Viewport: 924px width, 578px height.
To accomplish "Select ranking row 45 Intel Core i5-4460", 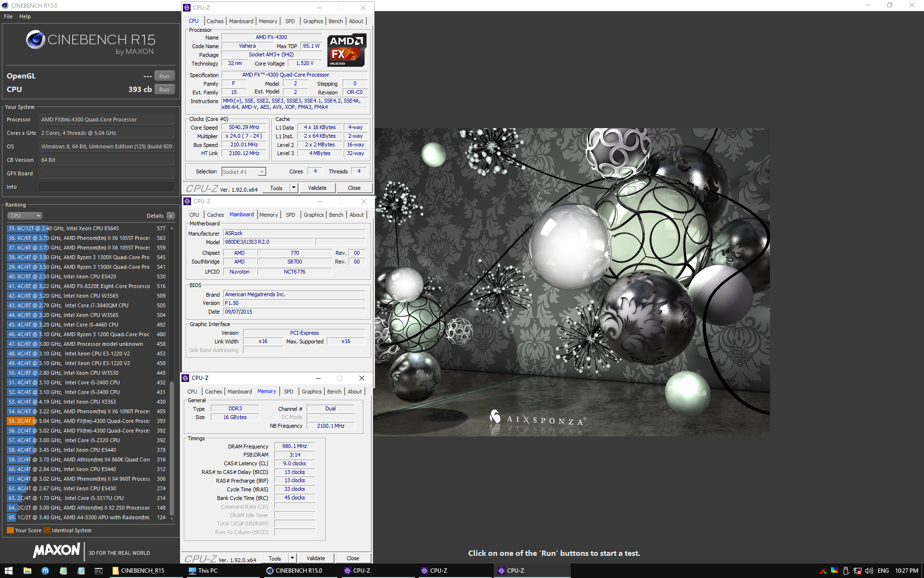I will pyautogui.click(x=87, y=325).
